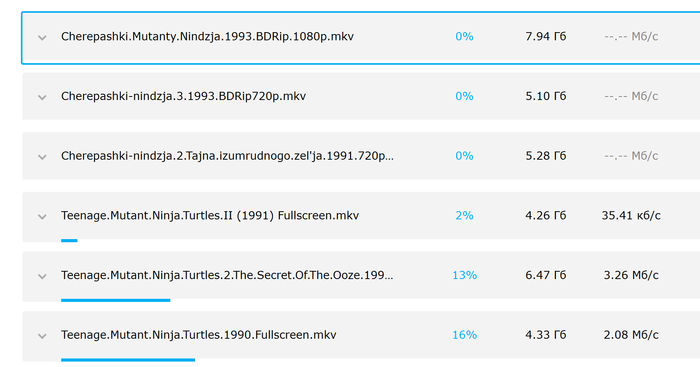Expand Cherepashki.Mutanty.Nindzja.1993 row chevron
The width and height of the screenshot is (700, 367).
pyautogui.click(x=42, y=38)
